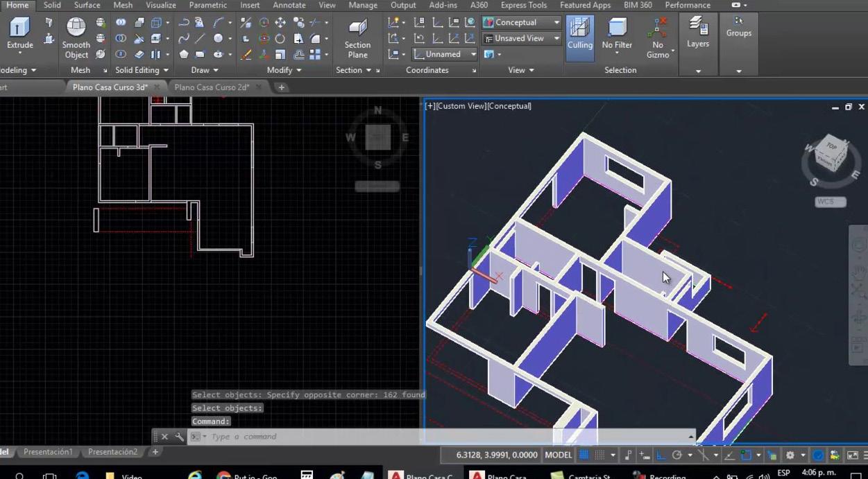Image resolution: width=868 pixels, height=479 pixels.
Task: Switch to Presentación1 layout tab
Action: coord(48,452)
